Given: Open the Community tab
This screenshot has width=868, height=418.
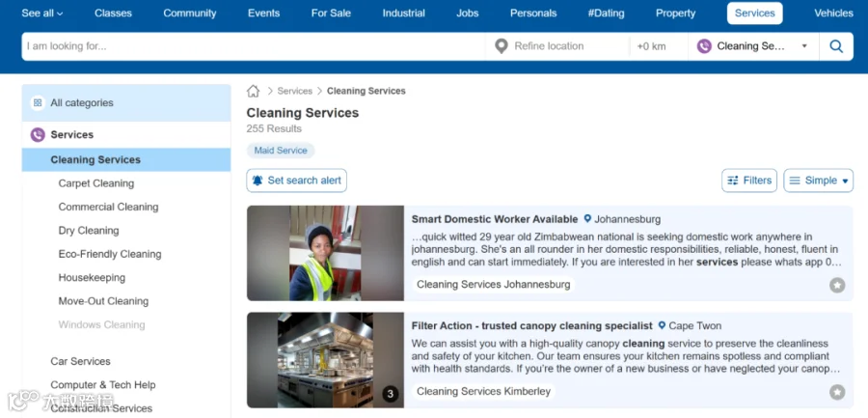Looking at the screenshot, I should pyautogui.click(x=190, y=14).
